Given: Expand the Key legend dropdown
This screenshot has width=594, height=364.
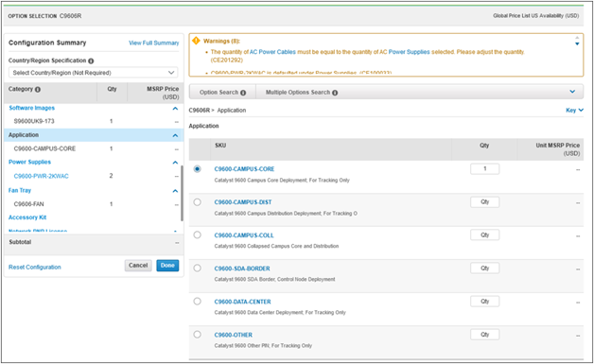Looking at the screenshot, I should pos(574,111).
